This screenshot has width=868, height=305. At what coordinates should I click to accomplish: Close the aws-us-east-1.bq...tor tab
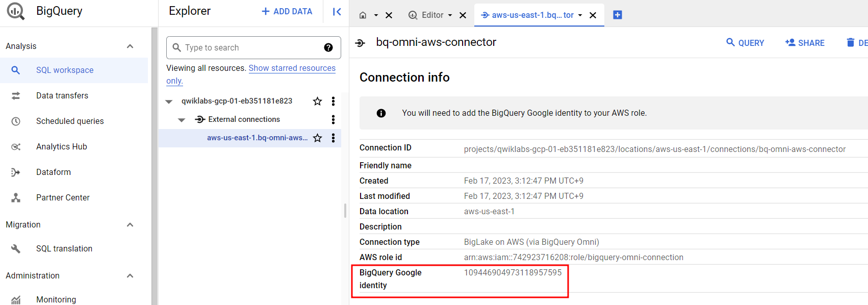coord(593,15)
